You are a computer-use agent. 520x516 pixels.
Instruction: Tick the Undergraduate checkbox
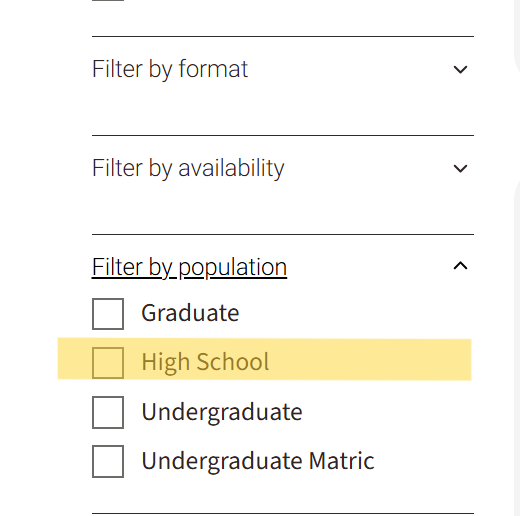point(108,412)
